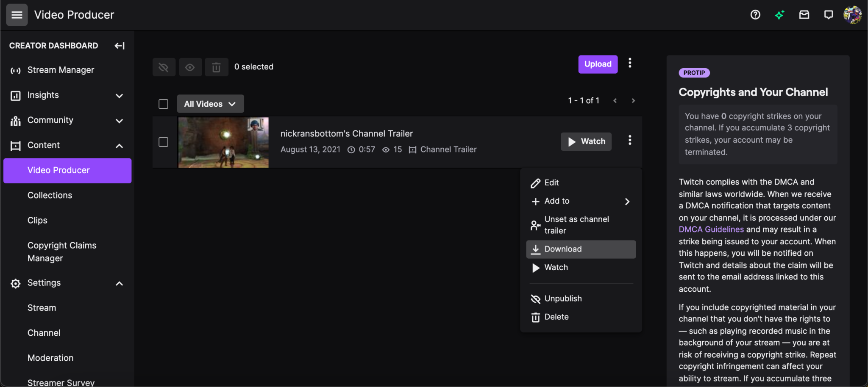Open the All Videos filter dropdown

pos(210,103)
